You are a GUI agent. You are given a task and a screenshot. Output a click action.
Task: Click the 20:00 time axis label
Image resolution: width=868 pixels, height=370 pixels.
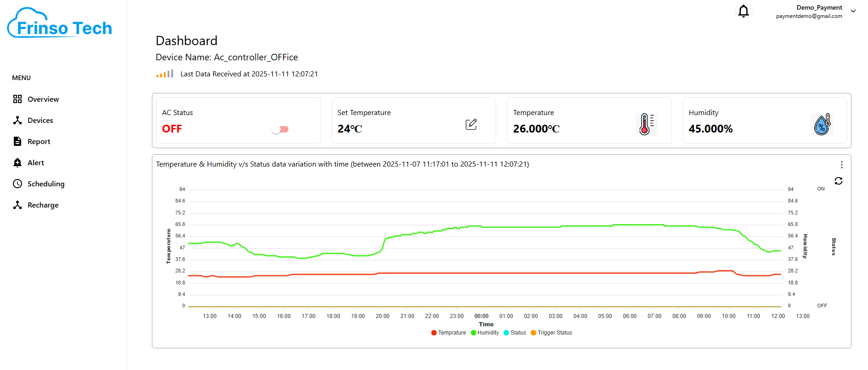tap(382, 316)
